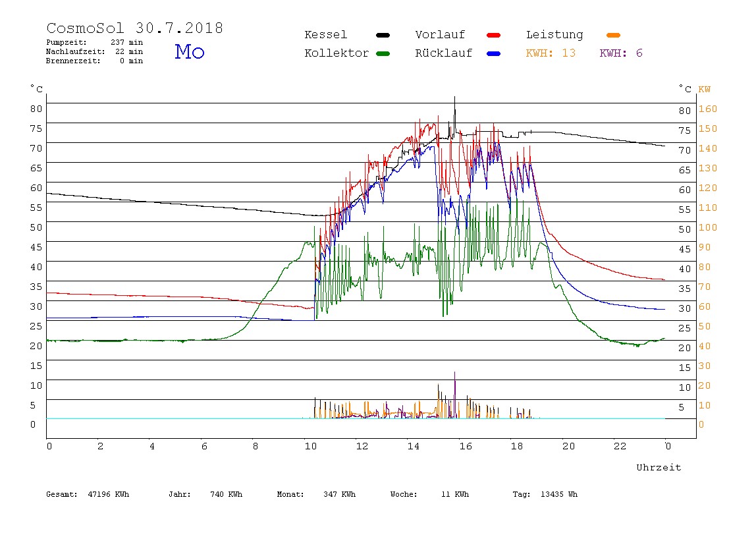The width and height of the screenshot is (756, 535).
Task: Click the '0 min' Brennerzeit value
Action: click(132, 61)
